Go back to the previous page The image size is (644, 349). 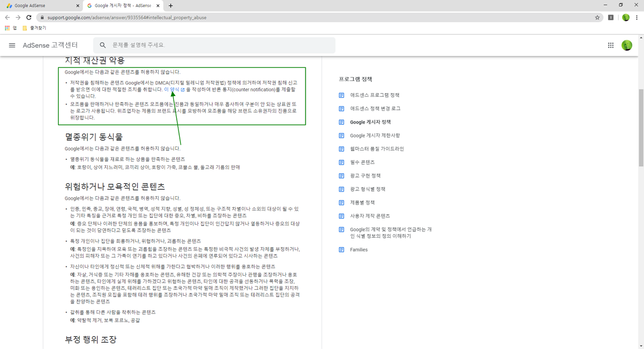coord(8,17)
